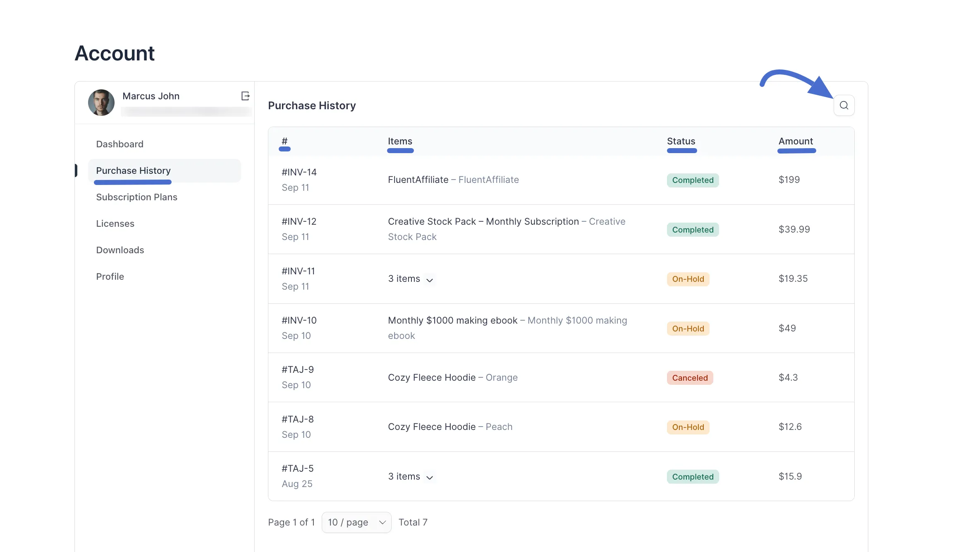Click the Cozy Fleece Hoodie – Peach item
980x552 pixels.
tap(450, 427)
